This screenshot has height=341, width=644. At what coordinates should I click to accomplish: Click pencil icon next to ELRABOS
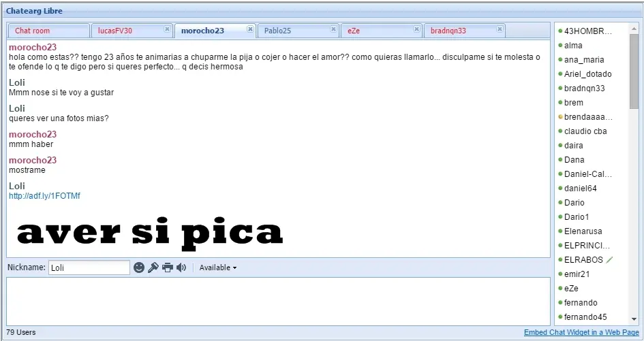pos(609,260)
